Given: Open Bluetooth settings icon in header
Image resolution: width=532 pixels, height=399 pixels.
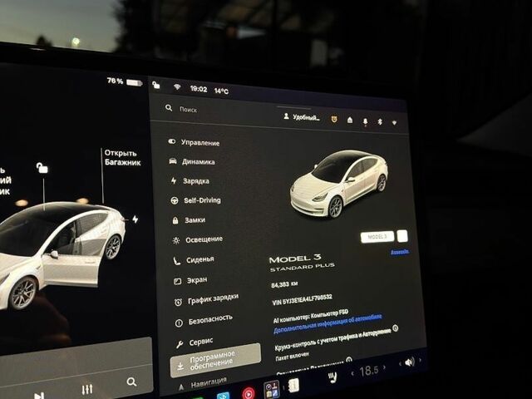Looking at the screenshot, I should click(380, 121).
